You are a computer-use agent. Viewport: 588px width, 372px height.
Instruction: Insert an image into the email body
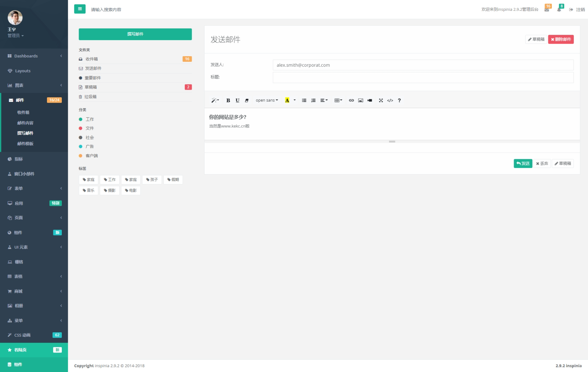(360, 100)
